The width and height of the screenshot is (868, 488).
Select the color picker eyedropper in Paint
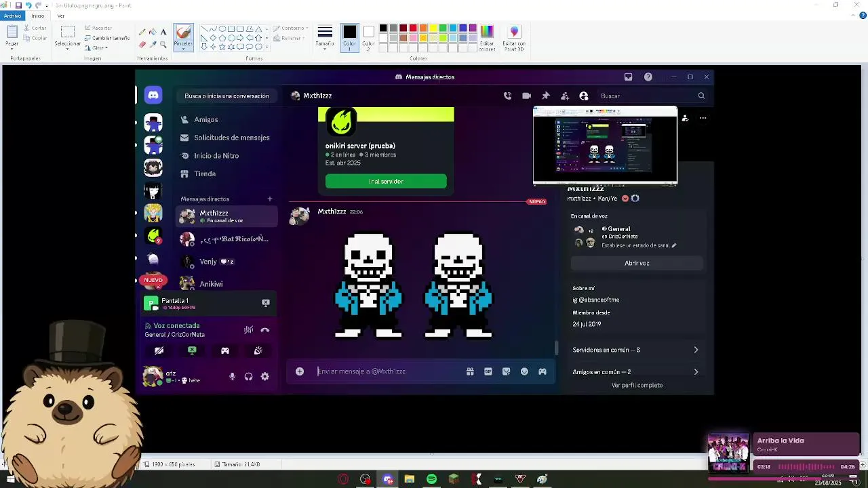153,45
